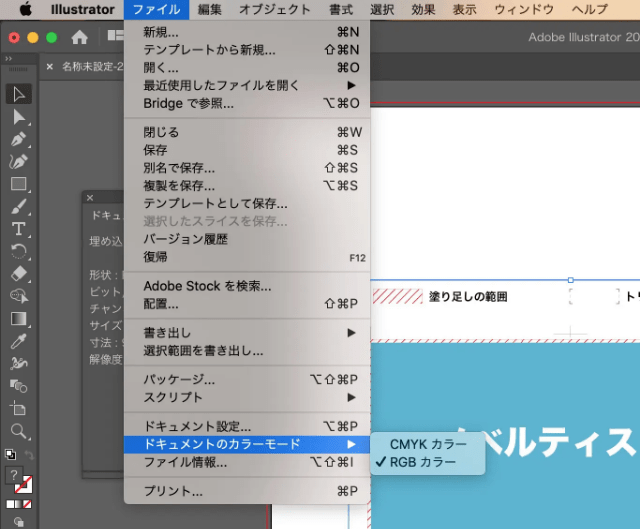
Task: Open the Apple menu
Action: [x=25, y=9]
